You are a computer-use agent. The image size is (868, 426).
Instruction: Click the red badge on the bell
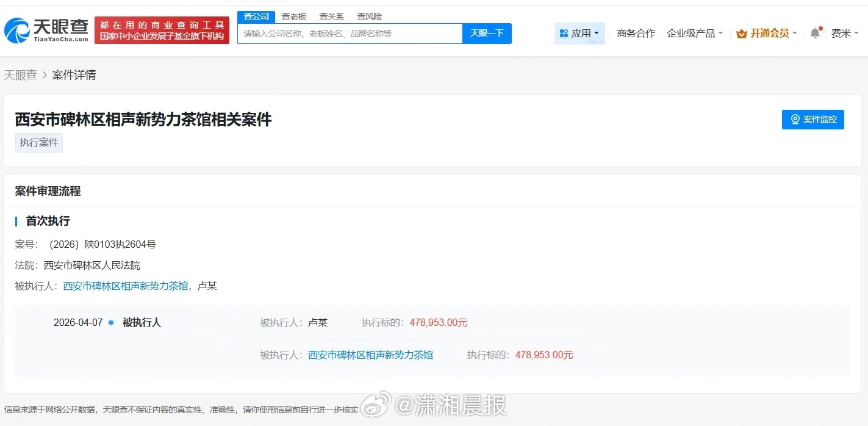click(820, 27)
